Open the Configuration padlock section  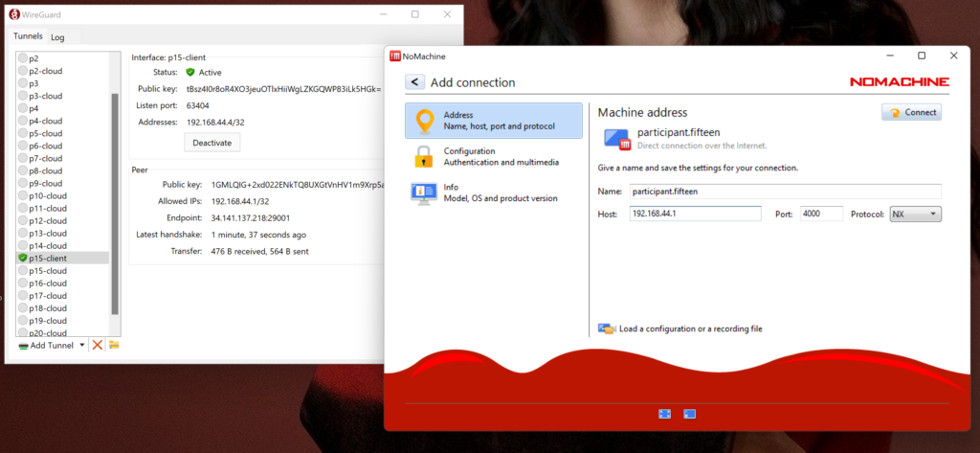tap(424, 157)
